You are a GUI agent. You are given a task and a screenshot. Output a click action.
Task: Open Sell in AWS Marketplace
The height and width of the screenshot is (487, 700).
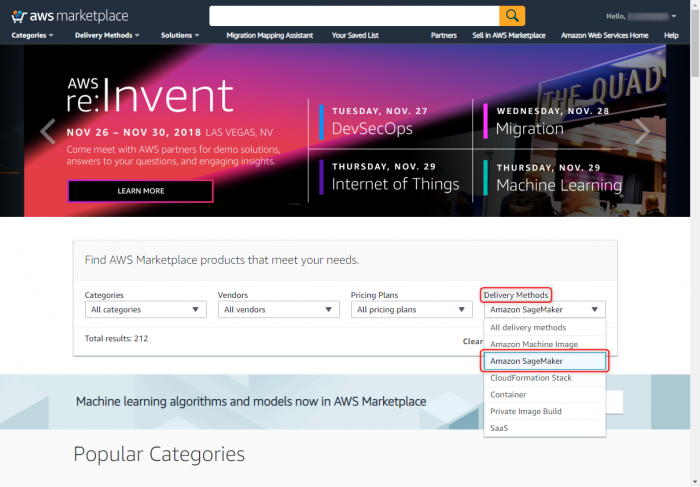tap(508, 35)
